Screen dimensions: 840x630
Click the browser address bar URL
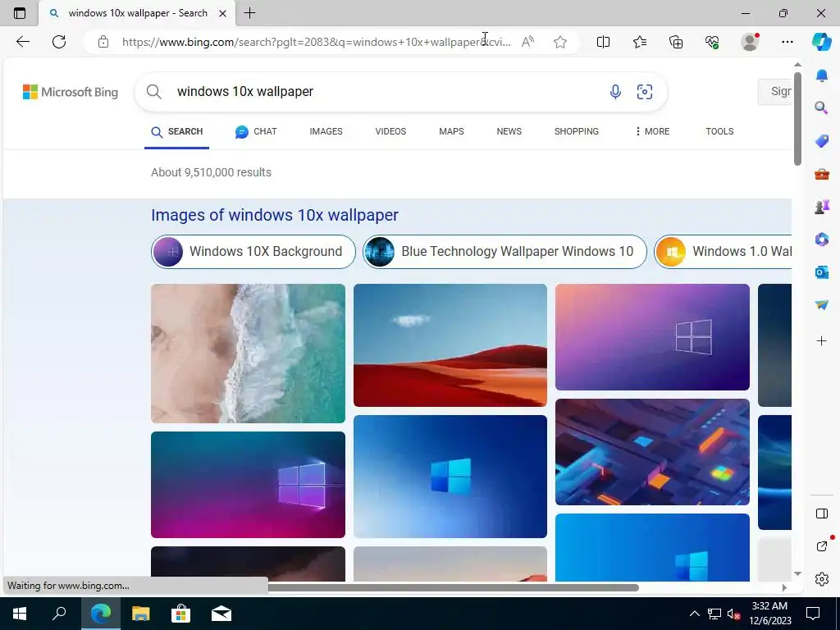[316, 42]
